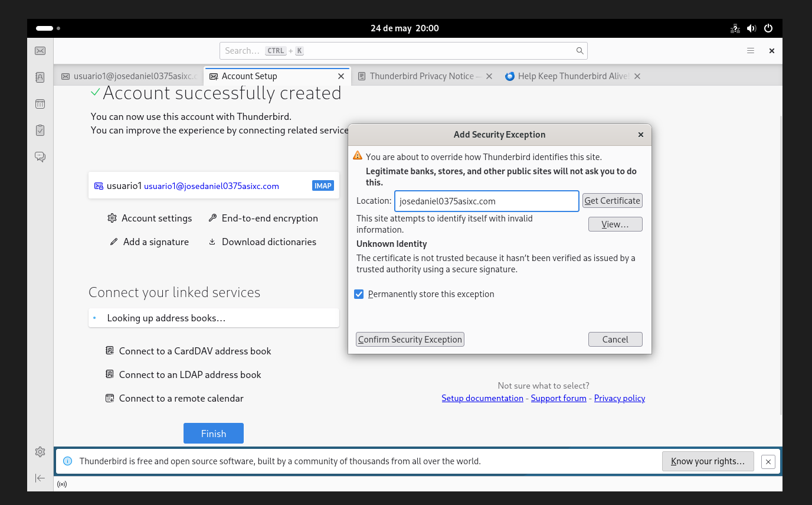Open the Chat space icon
Viewport: 812px width, 505px height.
(x=40, y=157)
